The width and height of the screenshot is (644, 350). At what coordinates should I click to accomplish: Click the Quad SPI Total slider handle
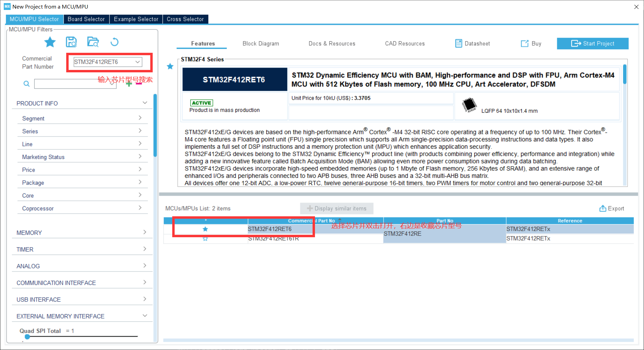tap(27, 337)
